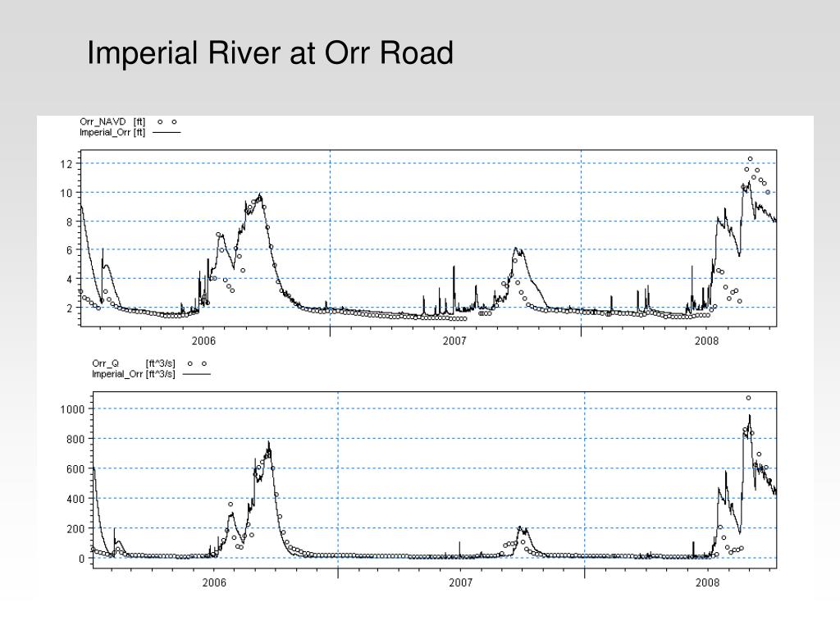Click the 2 label on the stage axis
Screen dimensions: 840x630
pos(69,308)
